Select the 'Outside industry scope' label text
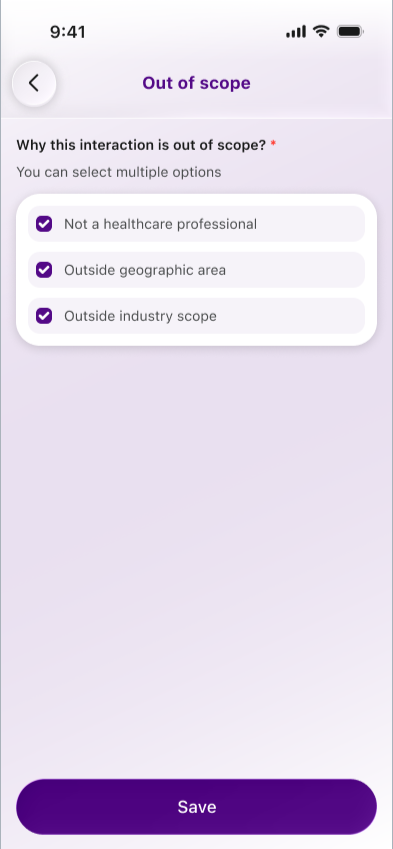 (x=140, y=316)
